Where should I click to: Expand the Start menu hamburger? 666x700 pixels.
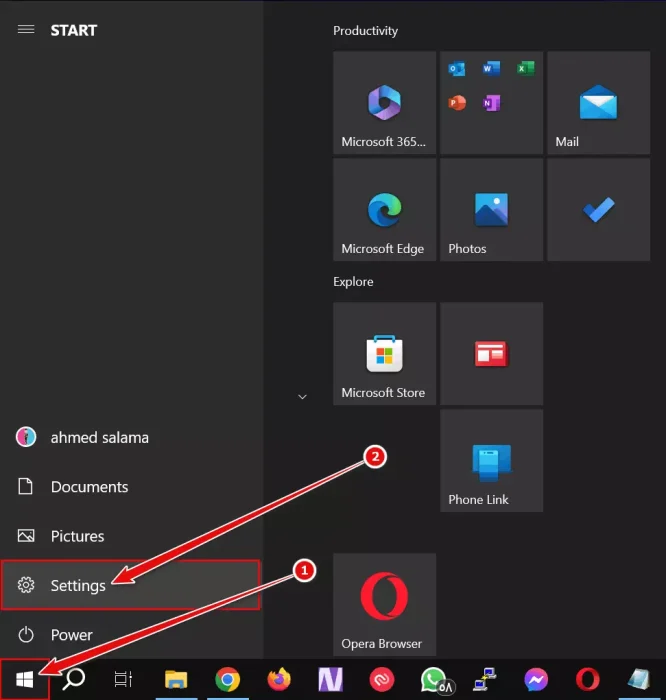(x=26, y=29)
